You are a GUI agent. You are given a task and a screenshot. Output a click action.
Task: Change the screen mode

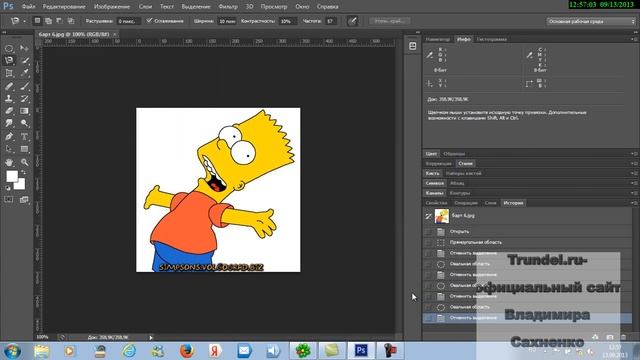[x=24, y=200]
